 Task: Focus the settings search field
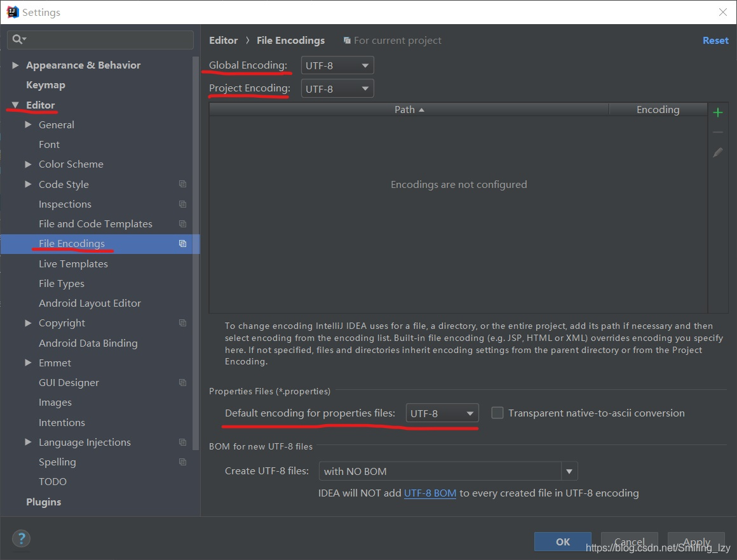[x=100, y=39]
